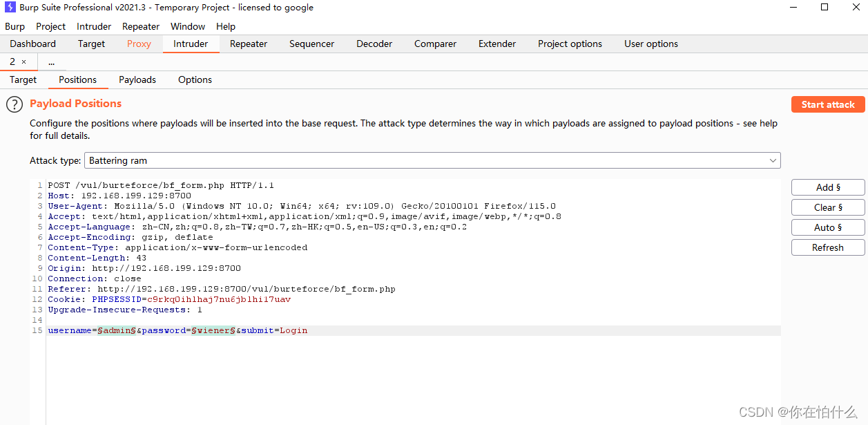The height and width of the screenshot is (425, 868).
Task: Select the main Intruder tab
Action: point(191,44)
